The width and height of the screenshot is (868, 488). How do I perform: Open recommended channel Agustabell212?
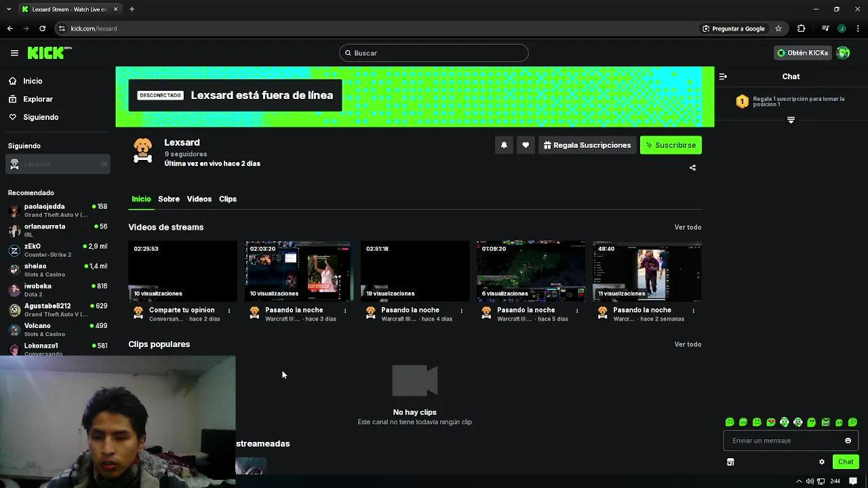click(58, 310)
